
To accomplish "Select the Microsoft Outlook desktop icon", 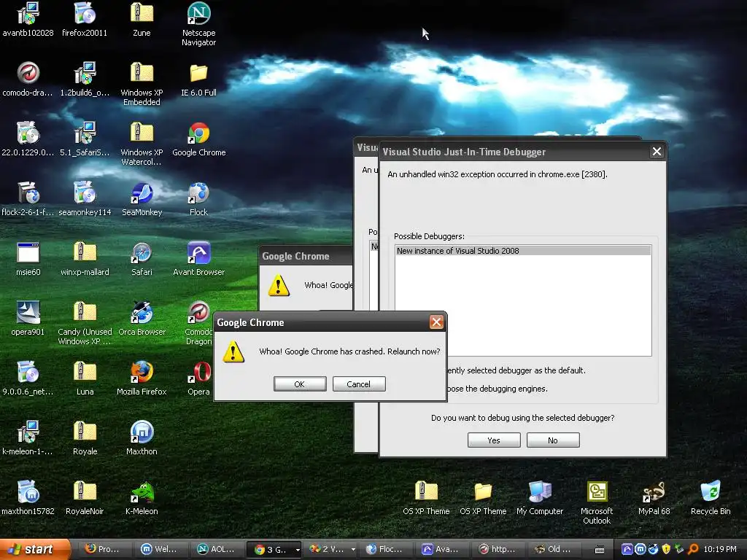I will pyautogui.click(x=597, y=502).
